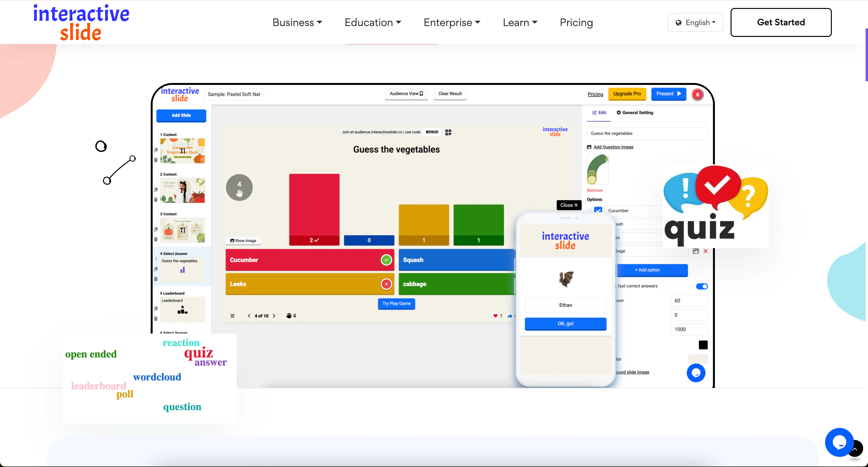Duplicate slide 1 with its copy icon
Screen dimensions: 868x467
coord(156,150)
